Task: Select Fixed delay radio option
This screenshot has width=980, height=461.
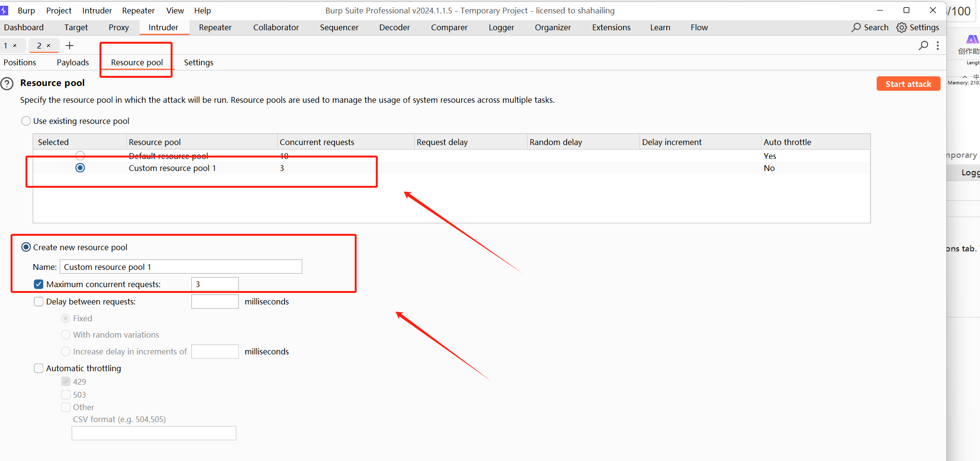Action: click(x=66, y=318)
